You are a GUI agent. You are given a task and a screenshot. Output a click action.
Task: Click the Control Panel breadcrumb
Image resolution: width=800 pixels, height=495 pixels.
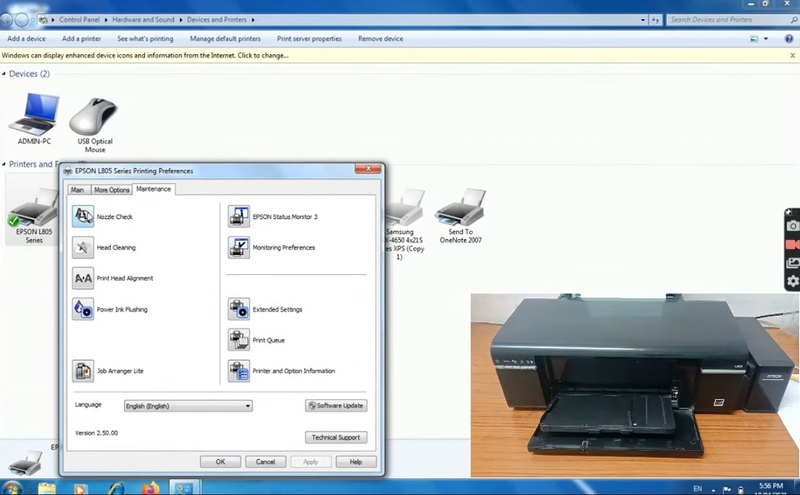pos(80,20)
